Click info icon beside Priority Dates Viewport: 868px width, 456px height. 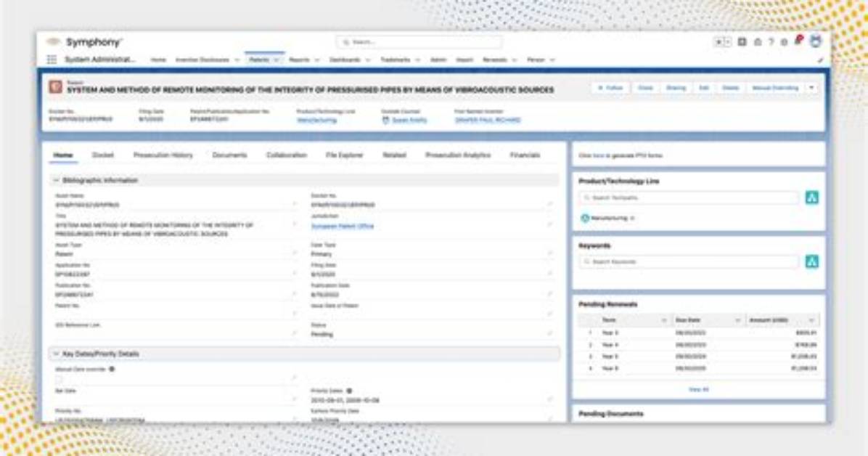pyautogui.click(x=349, y=391)
